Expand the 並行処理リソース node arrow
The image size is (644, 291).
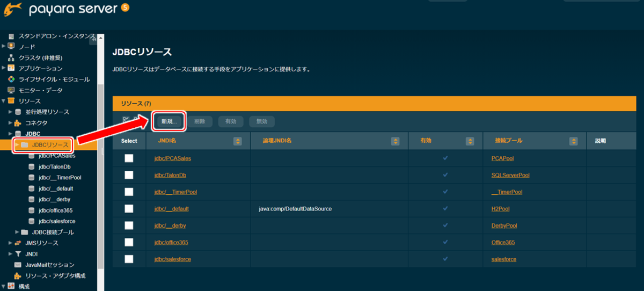click(x=10, y=111)
